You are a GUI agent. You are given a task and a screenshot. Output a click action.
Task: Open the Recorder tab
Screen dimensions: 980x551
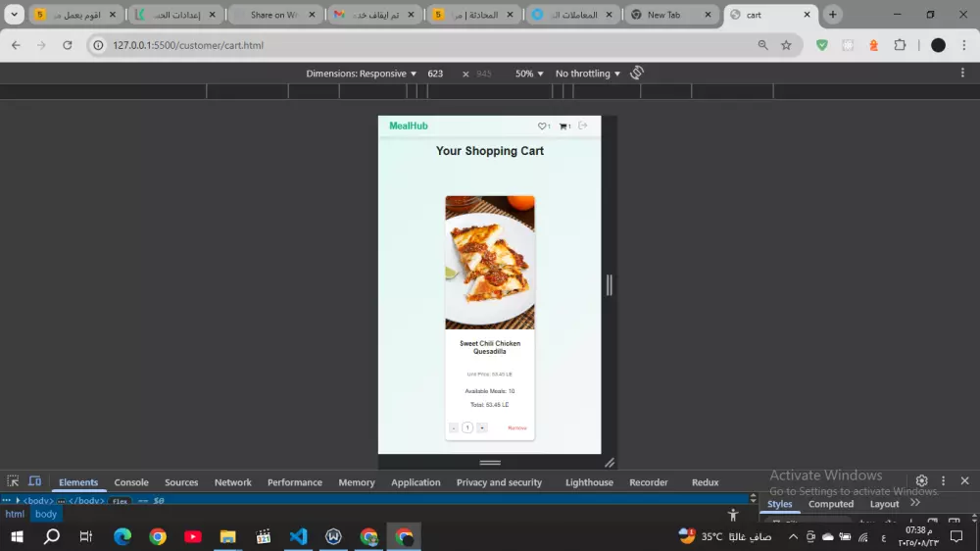[x=648, y=482]
